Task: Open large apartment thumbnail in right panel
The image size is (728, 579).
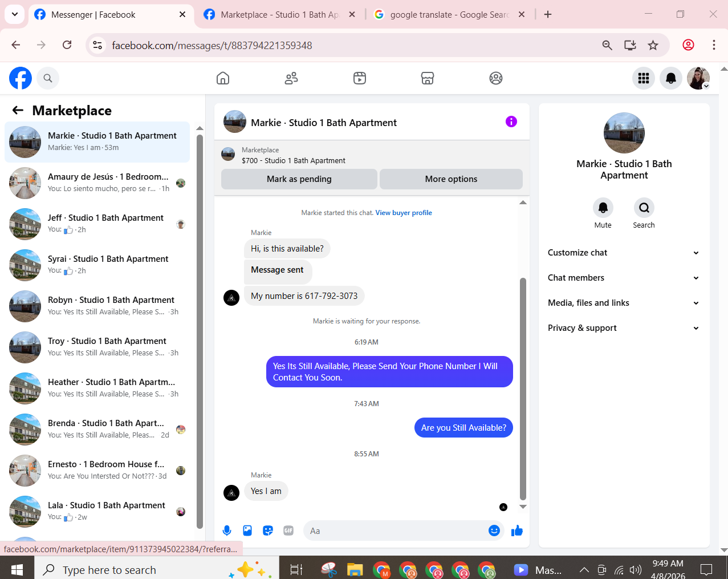Action: click(624, 133)
